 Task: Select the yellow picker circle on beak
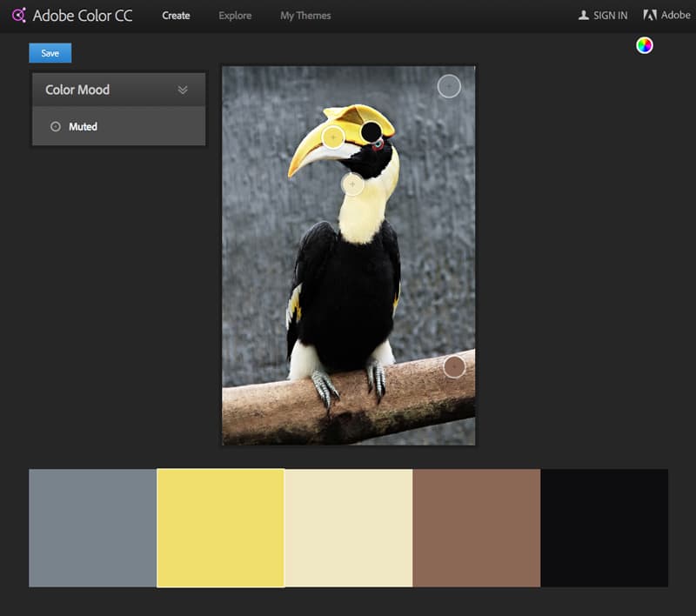pos(333,137)
